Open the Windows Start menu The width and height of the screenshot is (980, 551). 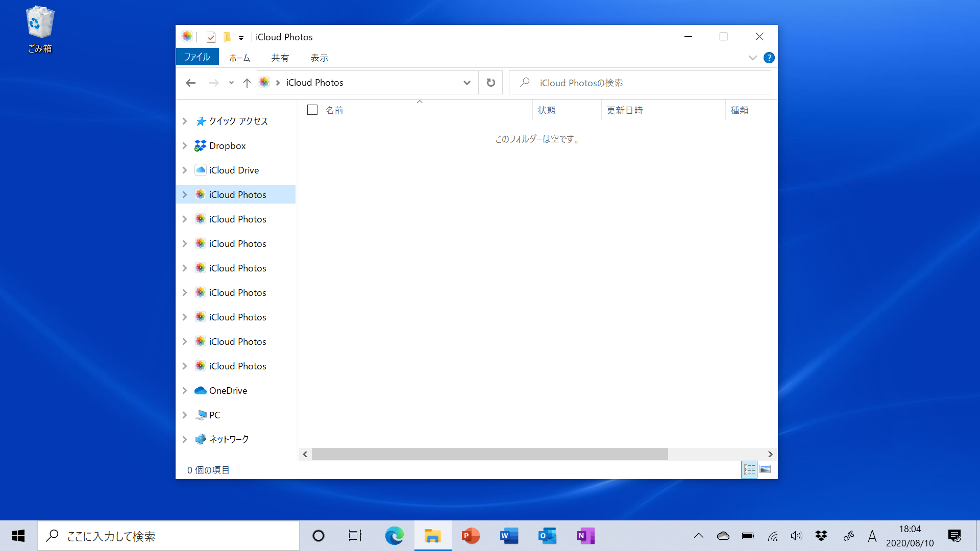18,536
